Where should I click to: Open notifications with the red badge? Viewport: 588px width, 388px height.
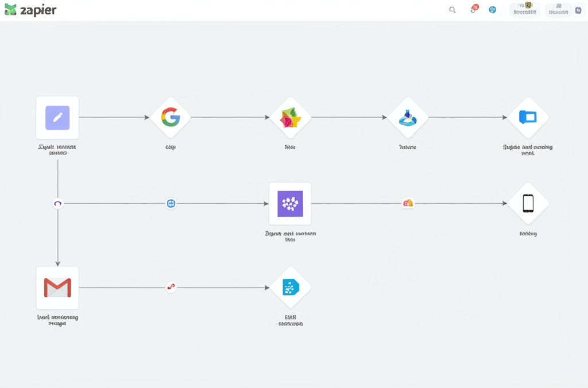[x=474, y=9]
